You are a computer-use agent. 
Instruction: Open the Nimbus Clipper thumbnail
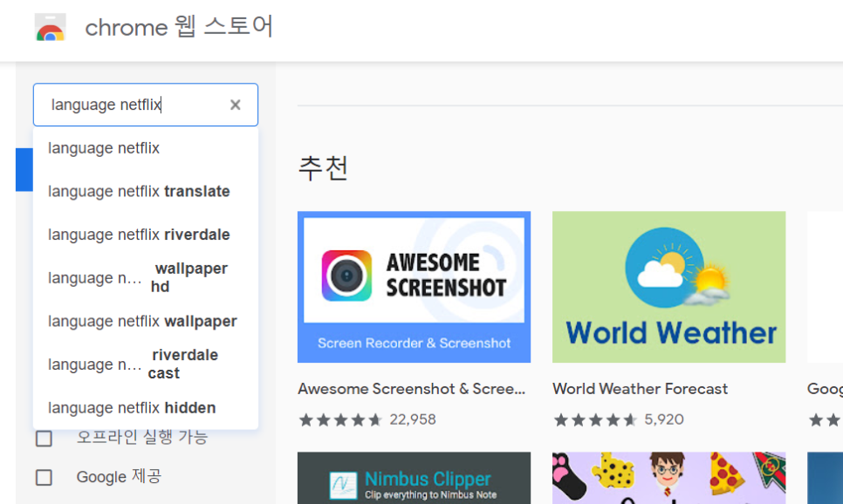coord(414,478)
